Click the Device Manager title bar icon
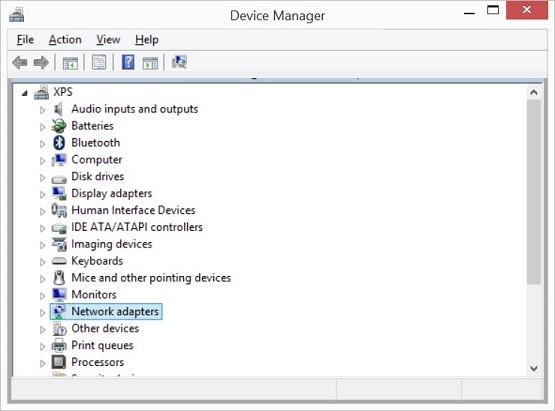 pyautogui.click(x=16, y=15)
